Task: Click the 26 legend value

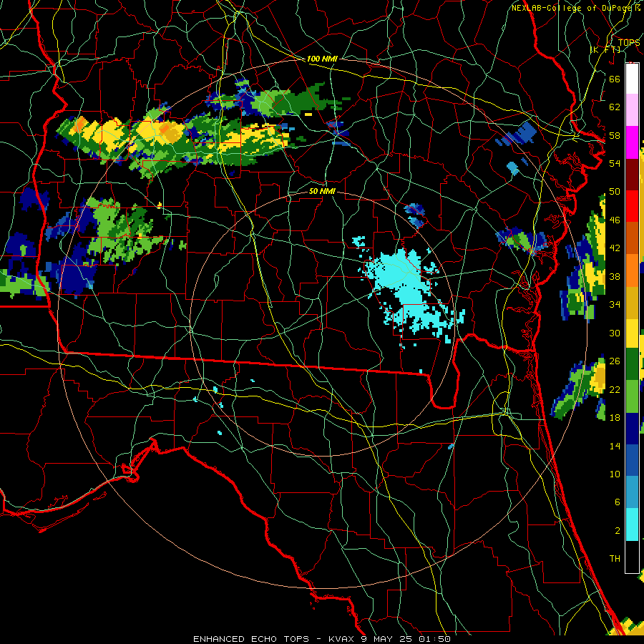Action: (x=615, y=361)
